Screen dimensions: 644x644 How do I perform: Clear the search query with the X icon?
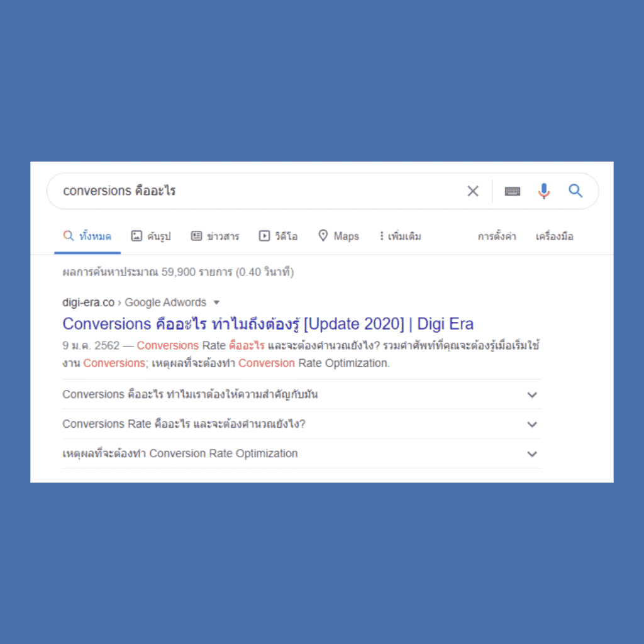coord(473,191)
